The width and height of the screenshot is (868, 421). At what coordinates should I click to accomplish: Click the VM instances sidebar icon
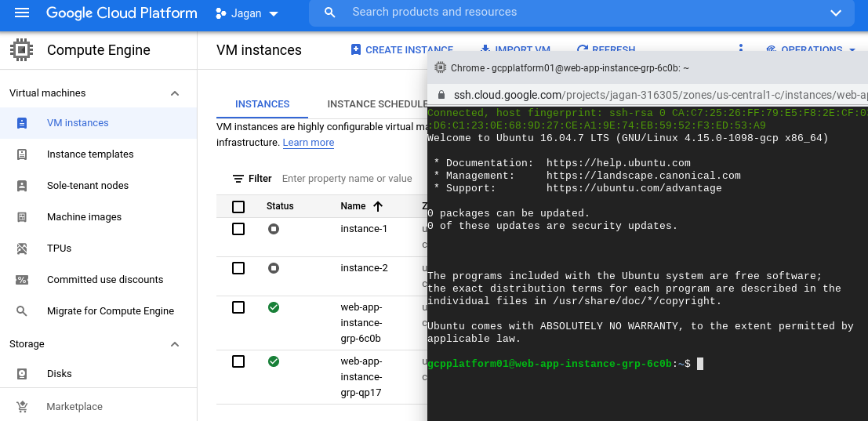pyautogui.click(x=22, y=123)
